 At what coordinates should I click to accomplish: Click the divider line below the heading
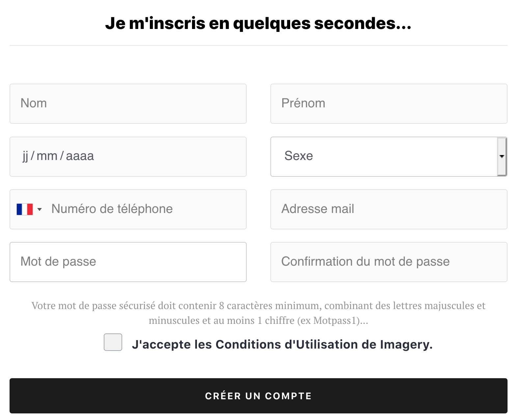258,45
